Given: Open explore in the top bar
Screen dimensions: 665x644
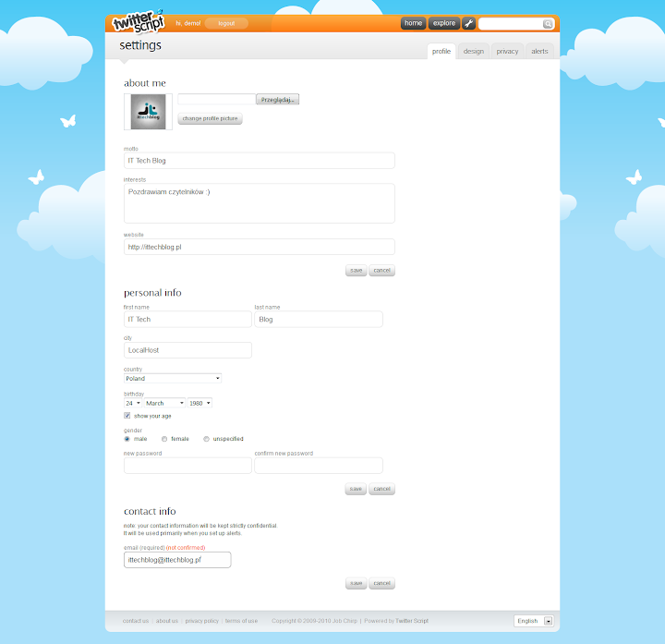Looking at the screenshot, I should click(x=444, y=23).
